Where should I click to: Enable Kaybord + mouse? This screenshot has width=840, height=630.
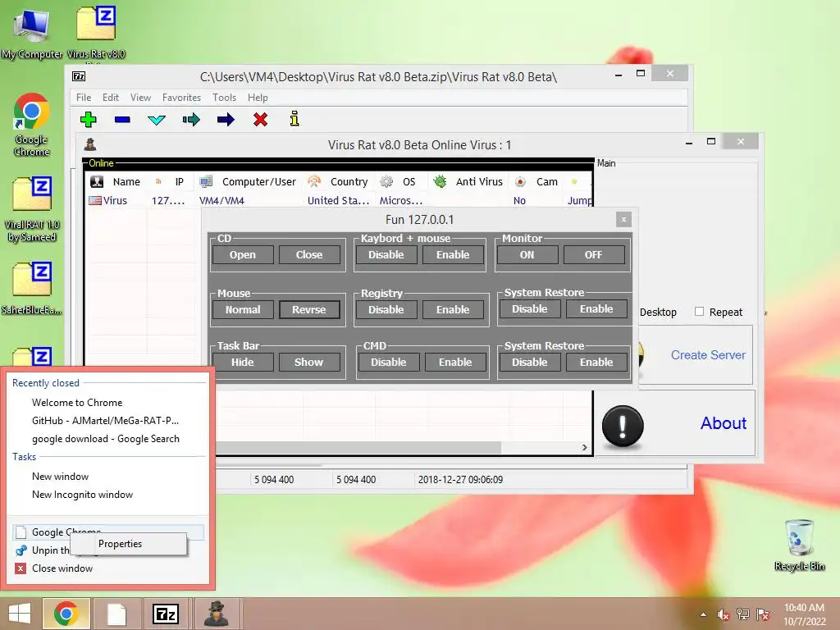coord(453,254)
